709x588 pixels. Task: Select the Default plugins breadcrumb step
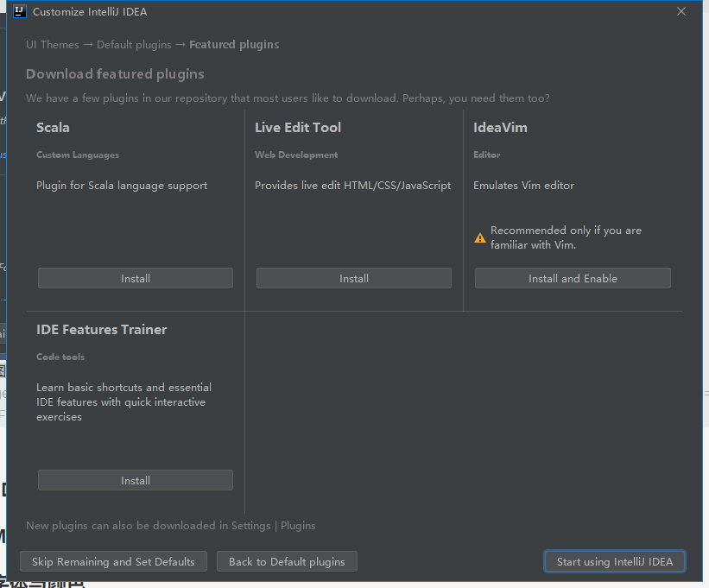(x=135, y=45)
